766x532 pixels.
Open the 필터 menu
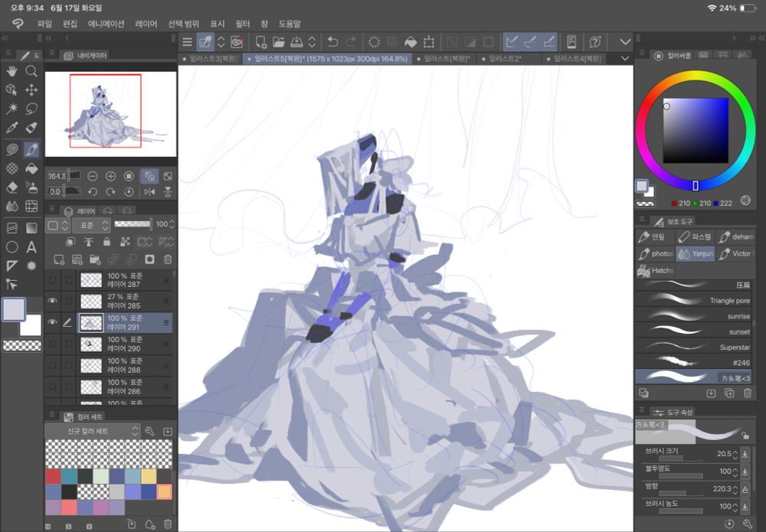(x=243, y=24)
